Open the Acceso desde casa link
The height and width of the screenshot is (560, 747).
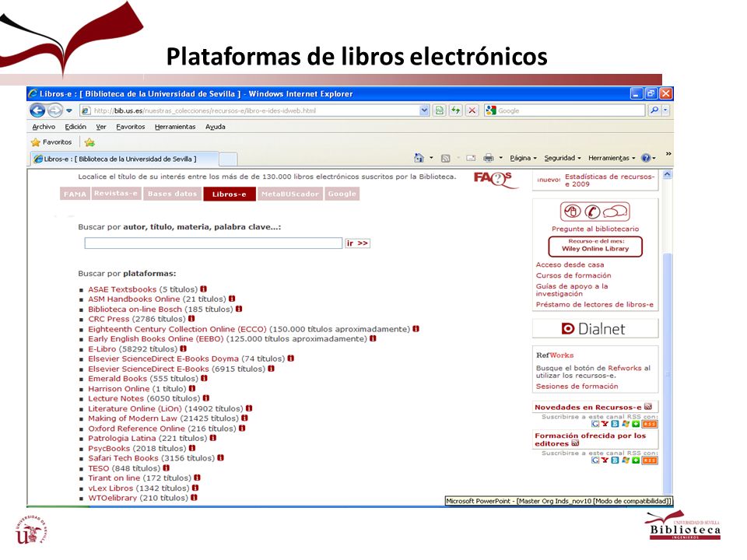[x=570, y=264]
